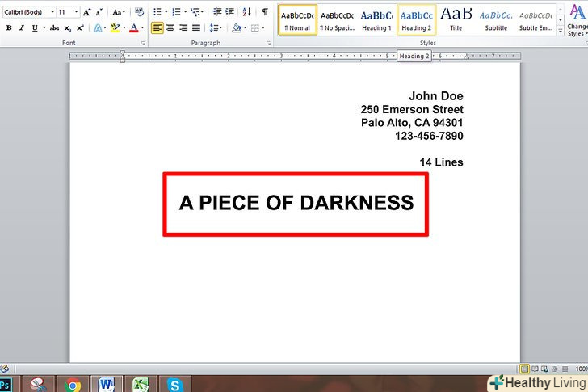The width and height of the screenshot is (588, 392).
Task: Apply yellow text highlight color
Action: click(115, 27)
